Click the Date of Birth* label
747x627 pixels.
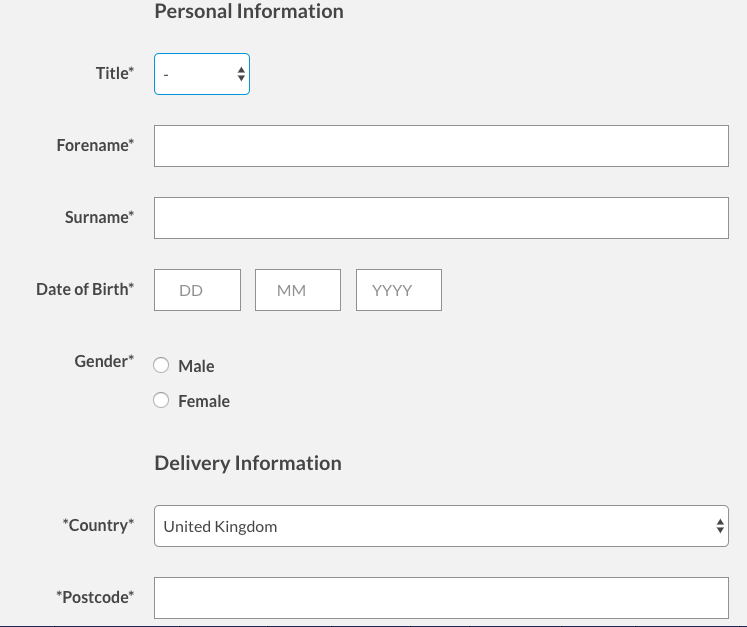(x=85, y=289)
